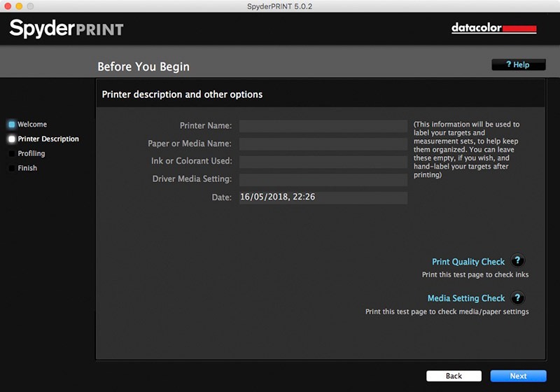Minimize the SpyderPRINT window
The height and width of the screenshot is (392, 560).
18,6
